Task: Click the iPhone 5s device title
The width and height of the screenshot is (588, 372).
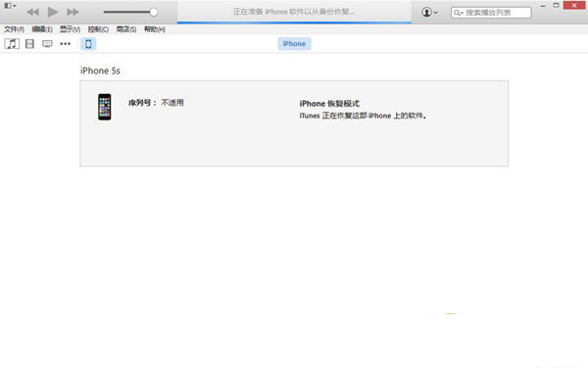Action: click(x=100, y=70)
